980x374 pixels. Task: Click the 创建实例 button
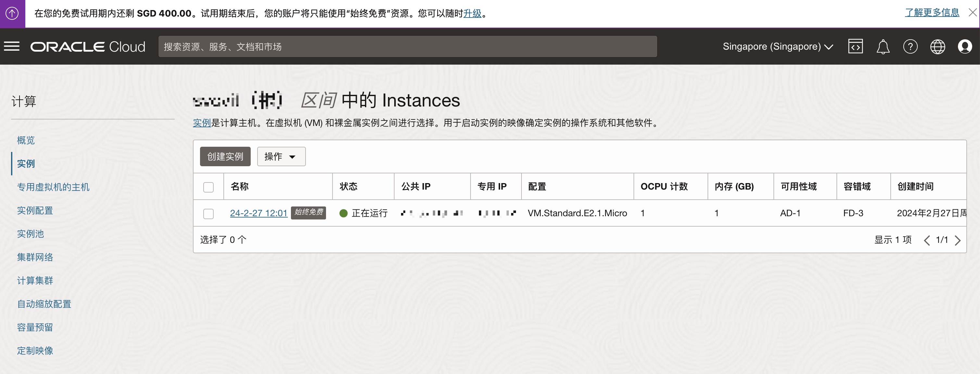[x=225, y=156]
